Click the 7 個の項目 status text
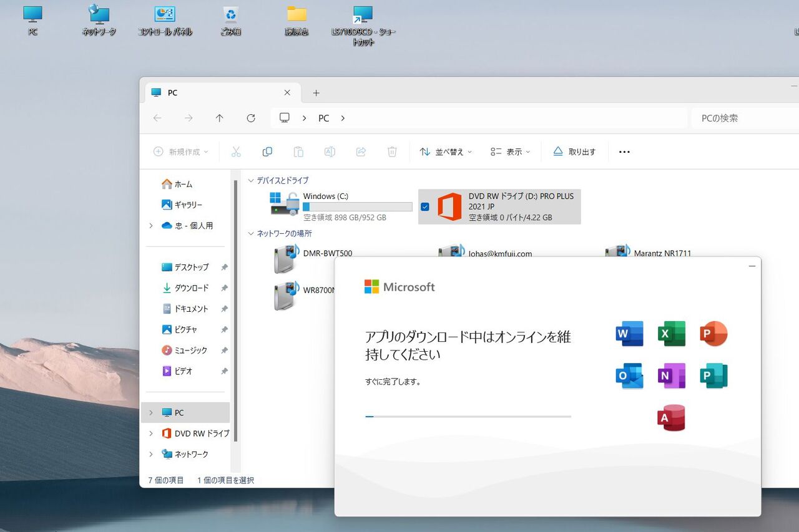Image resolution: width=799 pixels, height=532 pixels. pyautogui.click(x=166, y=480)
